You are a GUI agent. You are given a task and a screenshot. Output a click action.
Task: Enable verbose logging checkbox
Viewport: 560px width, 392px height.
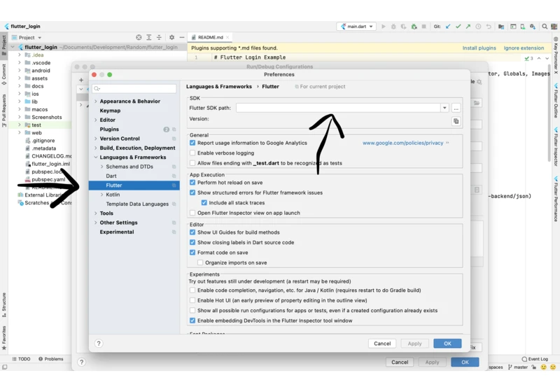pos(192,153)
